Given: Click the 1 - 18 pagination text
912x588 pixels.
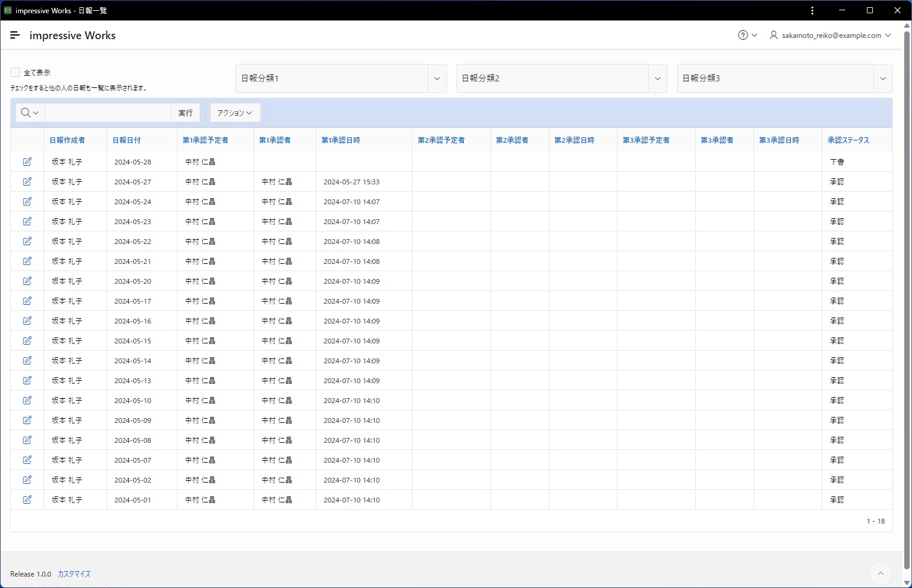Looking at the screenshot, I should [876, 521].
